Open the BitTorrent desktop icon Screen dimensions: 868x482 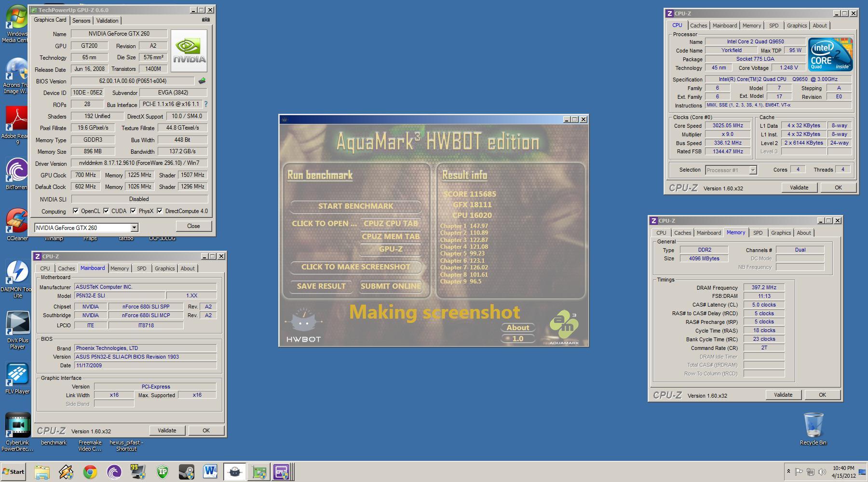point(16,174)
